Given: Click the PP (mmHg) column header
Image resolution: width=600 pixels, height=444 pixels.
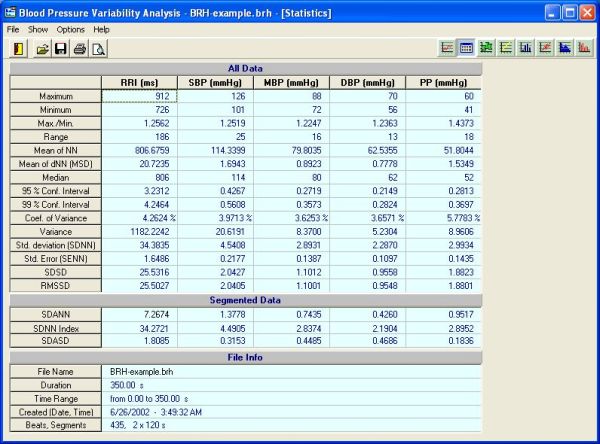Looking at the screenshot, I should pyautogui.click(x=443, y=82).
